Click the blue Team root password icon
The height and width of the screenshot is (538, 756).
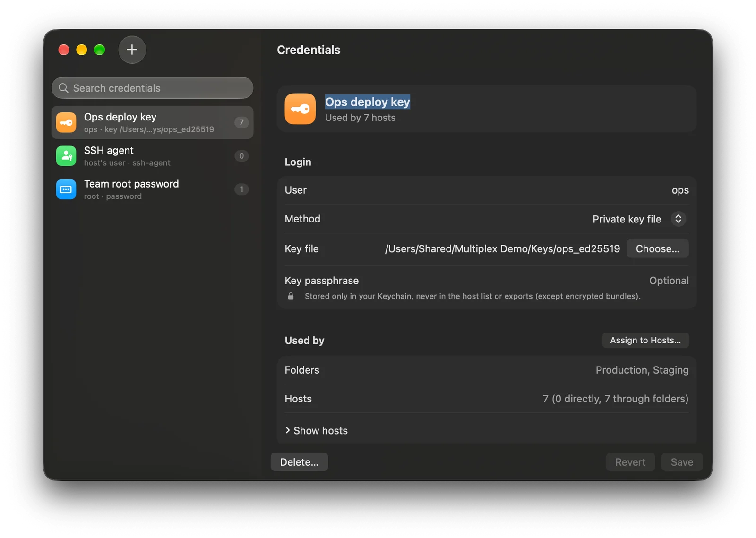click(x=66, y=189)
